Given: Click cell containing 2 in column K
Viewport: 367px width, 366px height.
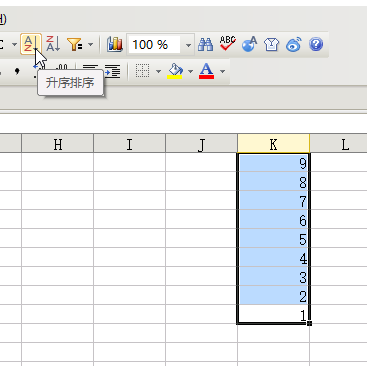Looking at the screenshot, I should coord(273,295).
